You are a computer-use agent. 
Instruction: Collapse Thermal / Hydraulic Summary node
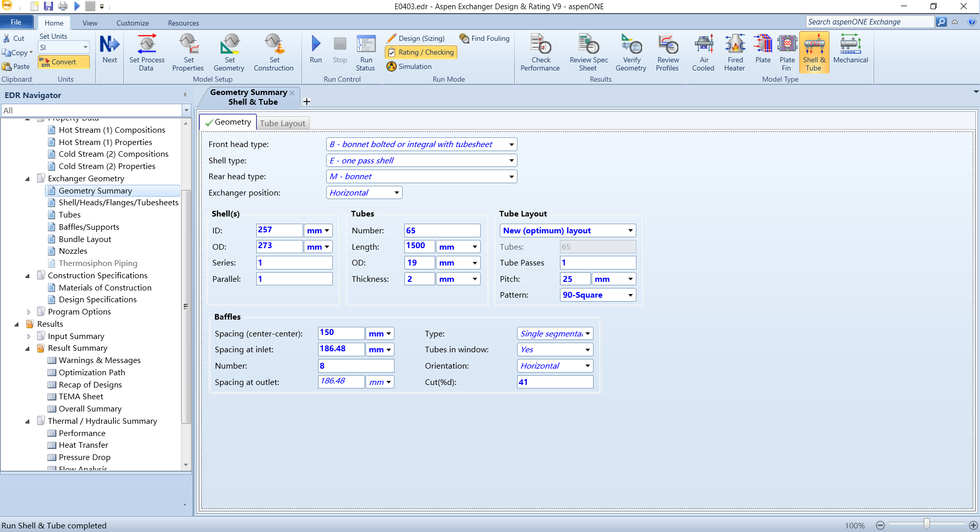pos(28,421)
